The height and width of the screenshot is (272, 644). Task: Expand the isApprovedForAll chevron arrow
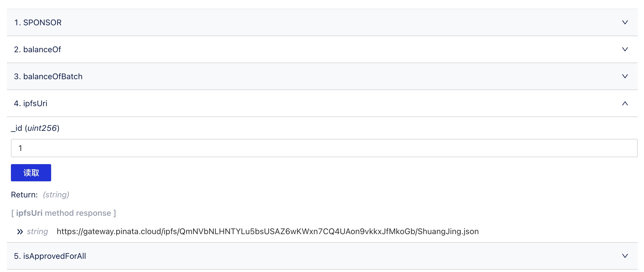[625, 256]
